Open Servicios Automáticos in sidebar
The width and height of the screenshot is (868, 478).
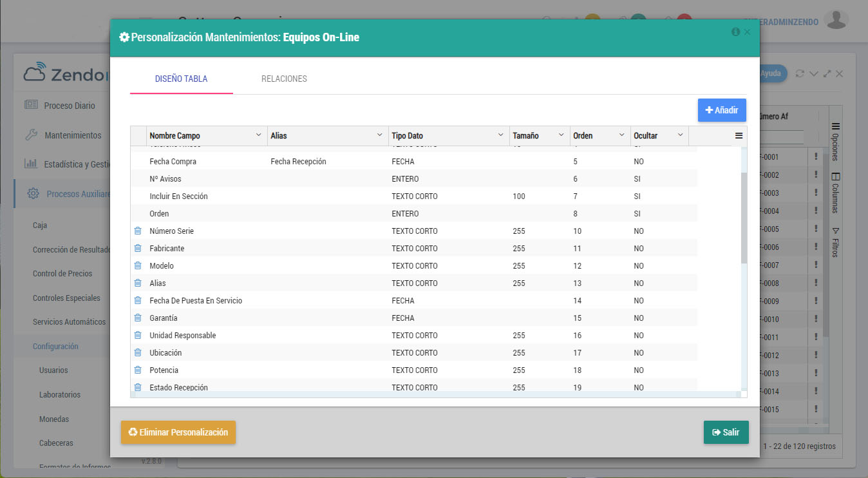[69, 321]
